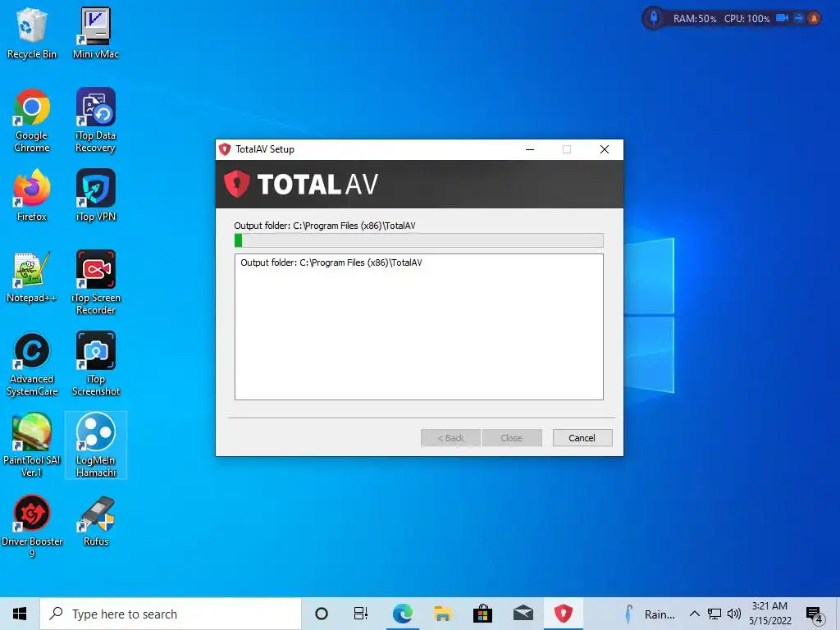Select the iTop Screen Recorder shortcut
Image resolution: width=840 pixels, height=630 pixels.
(96, 283)
